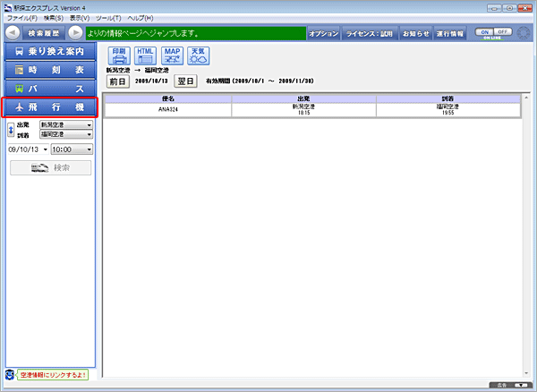
Task: Click the mascot icon at bottom left
Action: tap(9, 374)
